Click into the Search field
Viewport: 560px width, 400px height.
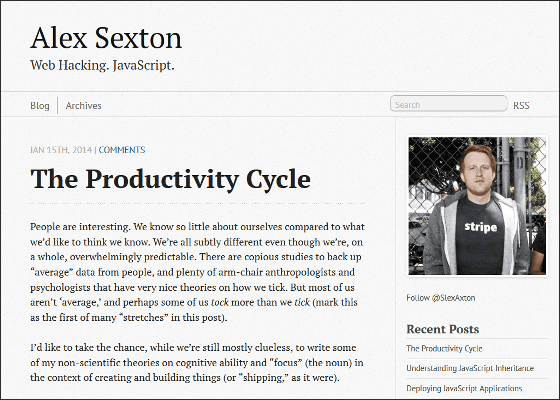point(449,104)
